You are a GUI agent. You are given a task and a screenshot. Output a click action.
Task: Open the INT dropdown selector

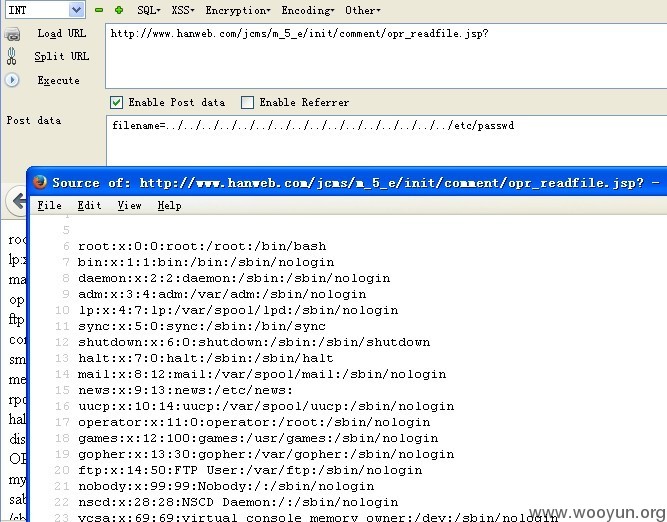tap(45, 9)
